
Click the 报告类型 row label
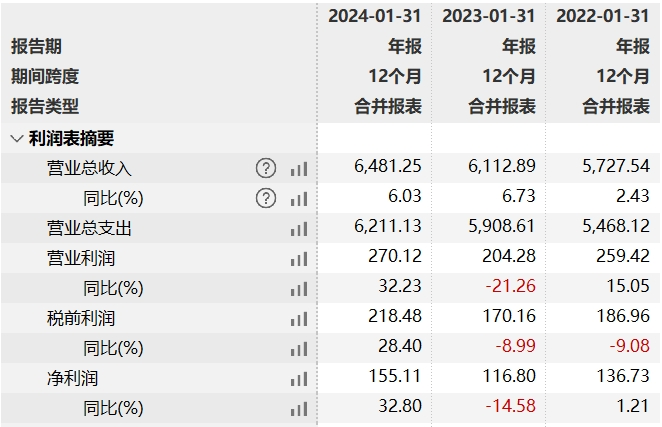pos(44,106)
